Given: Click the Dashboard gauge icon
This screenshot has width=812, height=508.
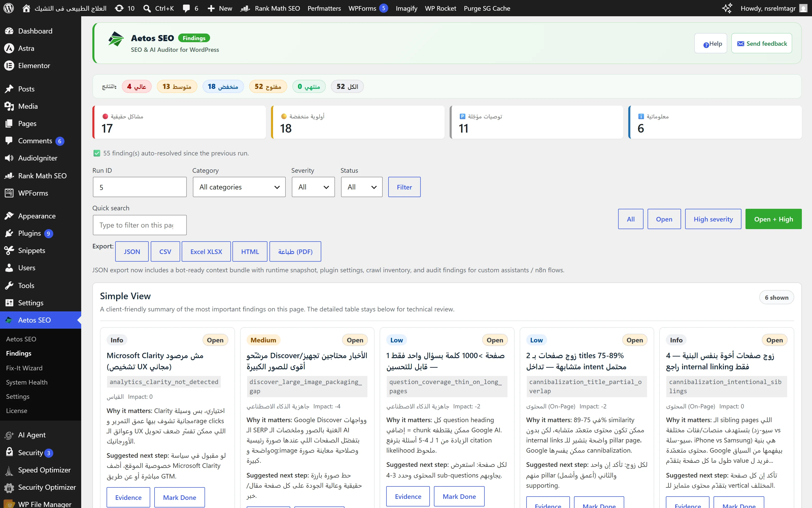Looking at the screenshot, I should click(x=9, y=31).
